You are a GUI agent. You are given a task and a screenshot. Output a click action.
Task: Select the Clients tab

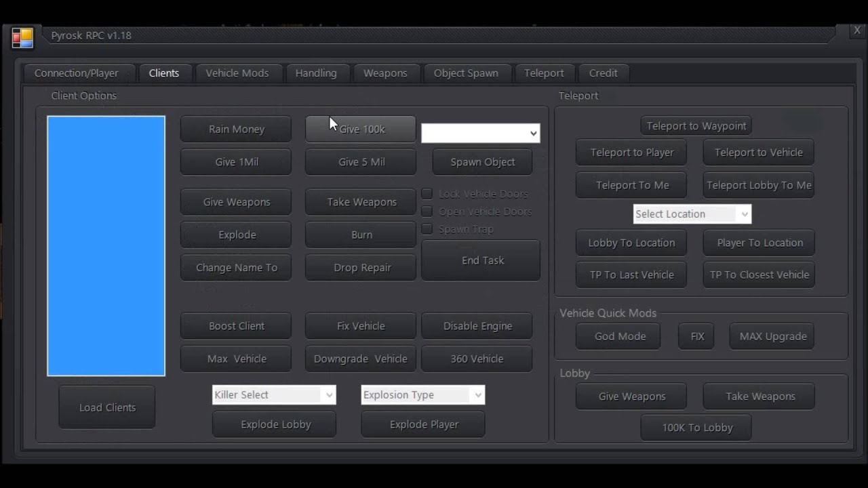(164, 73)
